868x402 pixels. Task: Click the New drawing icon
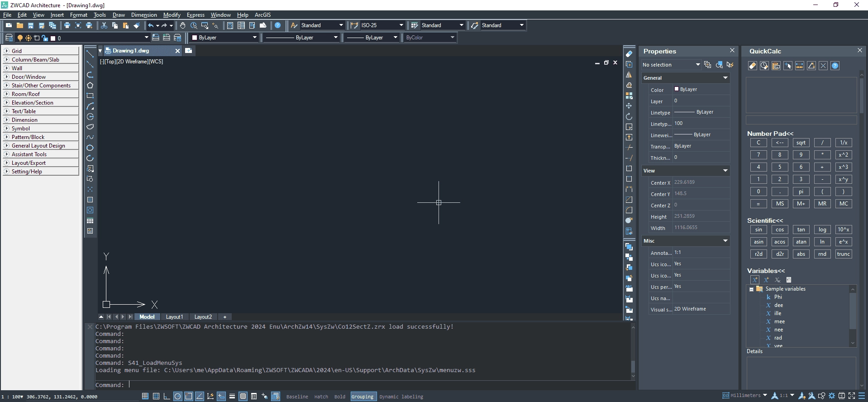[9, 25]
